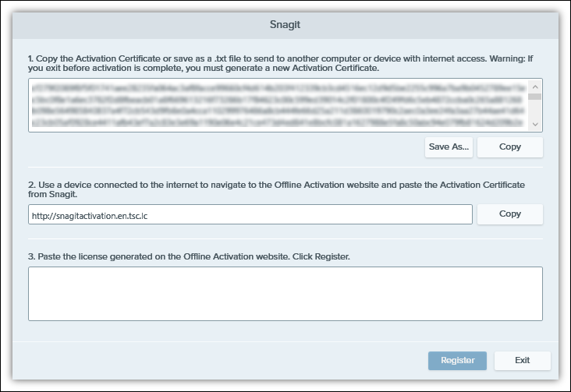Click the certificate scrollbar thumb

pyautogui.click(x=535, y=97)
